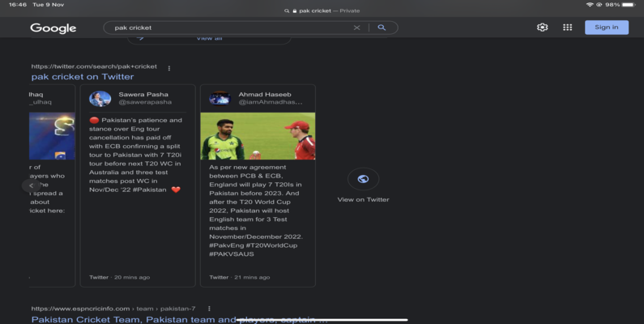Open the partially visible tweet image thumbnail
This screenshot has width=644, height=324.
[52, 136]
